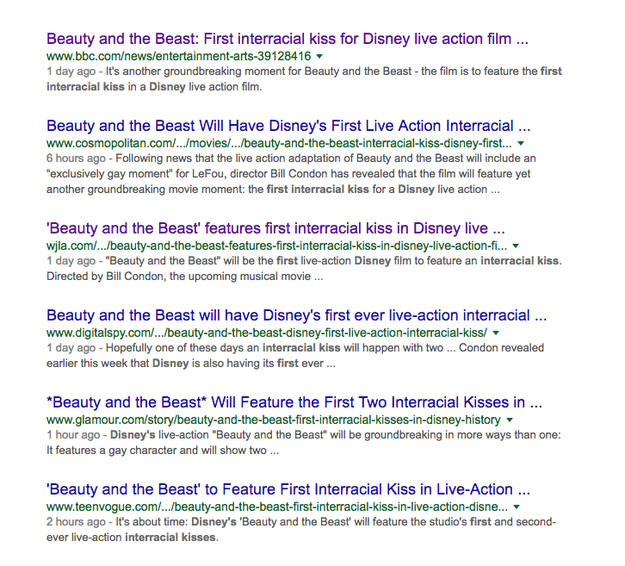
Task: Click the www.teenvogue.com green URL text
Action: click(x=277, y=507)
